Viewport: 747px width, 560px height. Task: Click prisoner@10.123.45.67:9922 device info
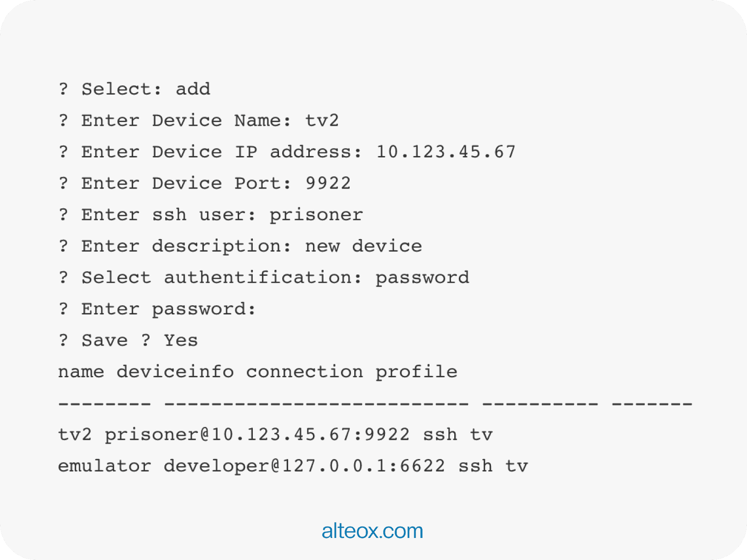257,435
